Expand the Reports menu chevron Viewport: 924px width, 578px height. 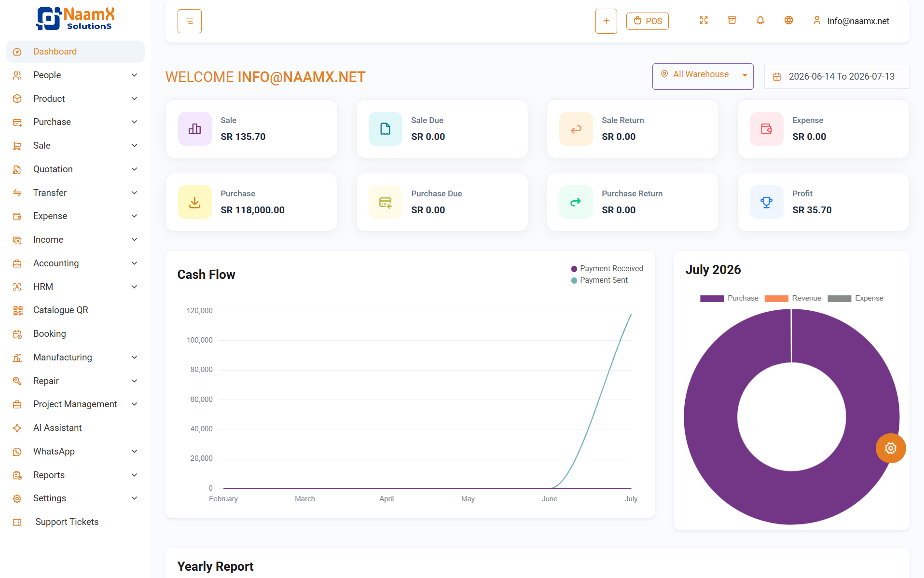(134, 475)
